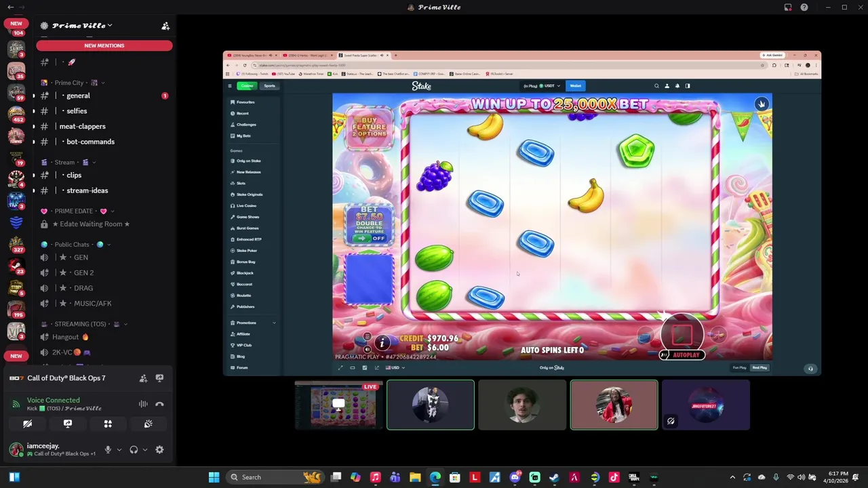Join the Hangout voice channel
This screenshot has height=488, width=868.
(104, 337)
